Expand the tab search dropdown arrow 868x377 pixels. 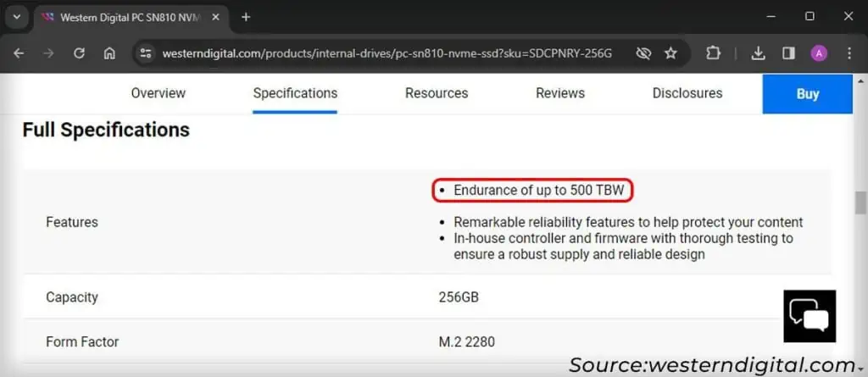point(17,17)
